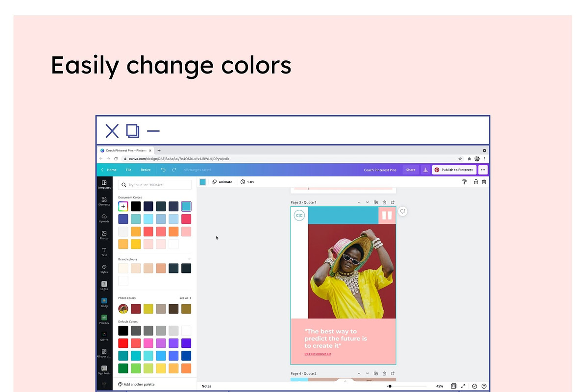
Task: Delete Page 3 - Quote 1
Action: tap(384, 202)
